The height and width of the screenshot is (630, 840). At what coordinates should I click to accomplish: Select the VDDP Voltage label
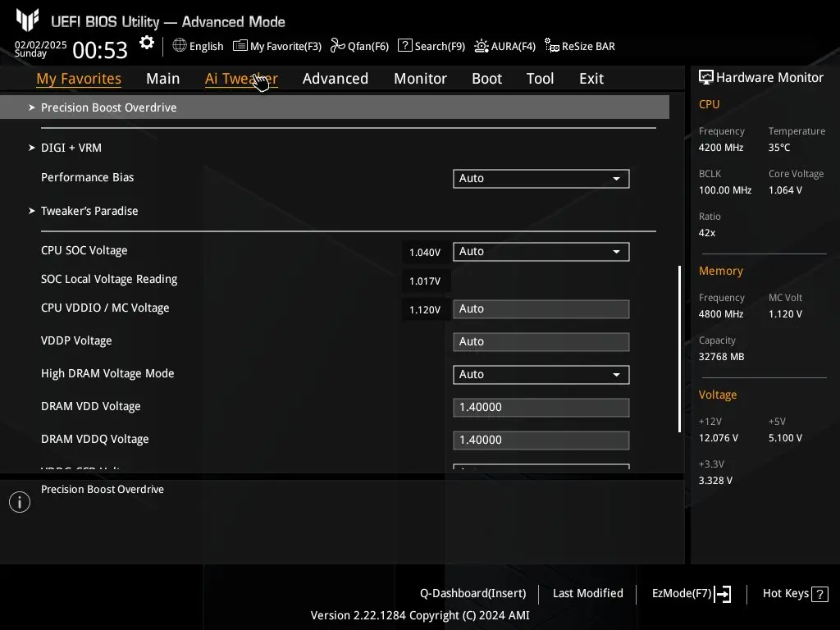point(76,340)
